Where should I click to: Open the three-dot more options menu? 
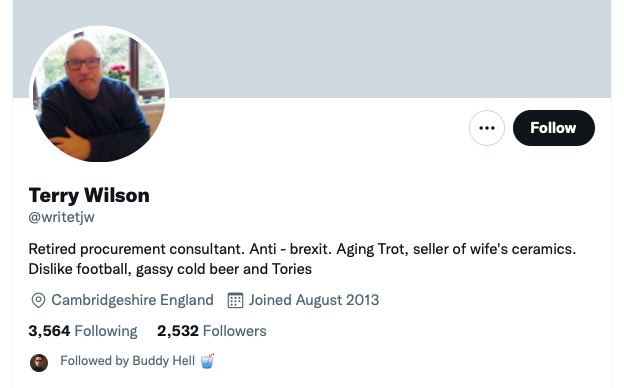(x=487, y=128)
